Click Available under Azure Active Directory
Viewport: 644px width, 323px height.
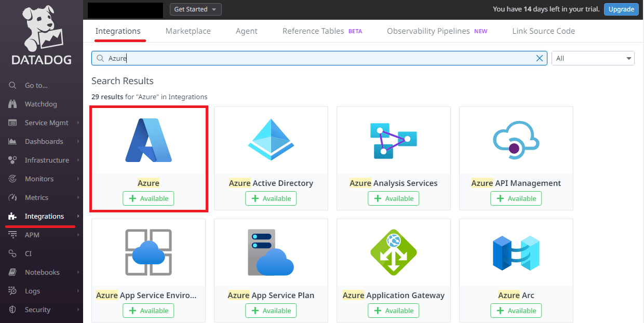[271, 198]
